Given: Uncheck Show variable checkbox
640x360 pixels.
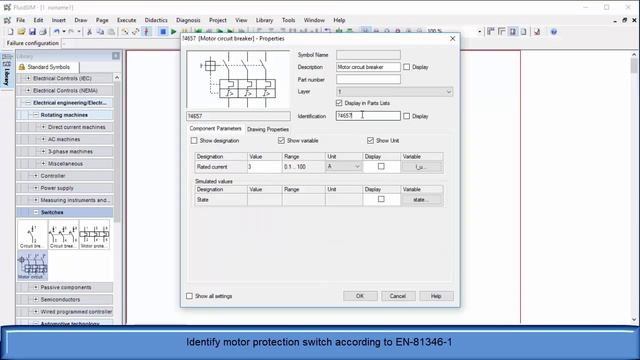Looking at the screenshot, I should tap(281, 140).
